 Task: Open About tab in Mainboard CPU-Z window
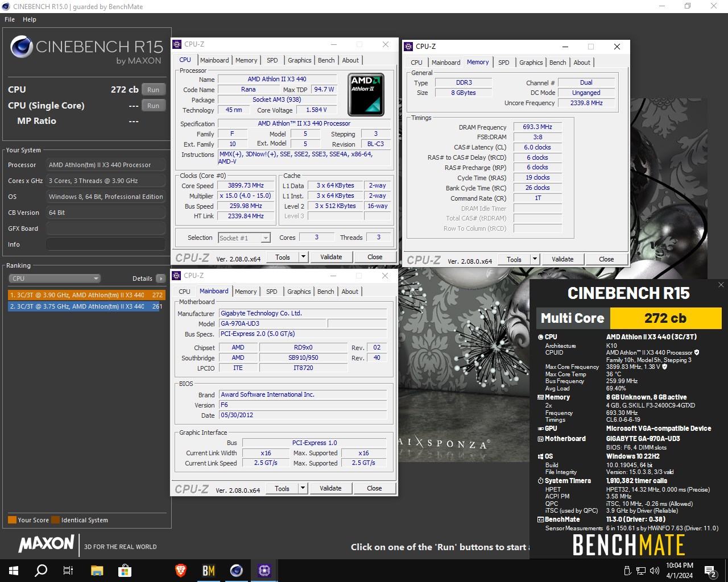[350, 292]
